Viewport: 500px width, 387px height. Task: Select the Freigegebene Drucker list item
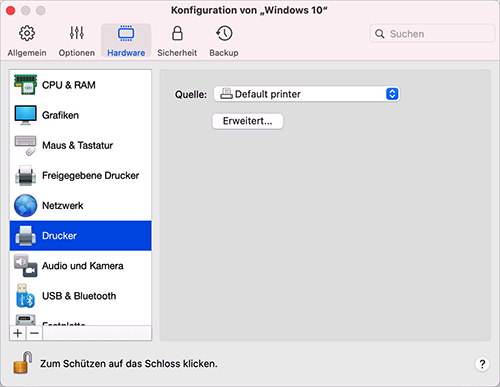point(81,175)
